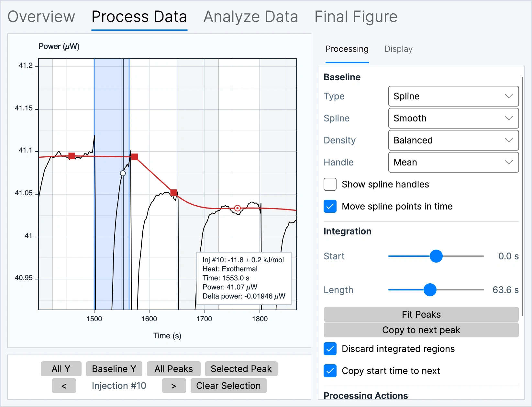Enable Show spline handles checkbox

[330, 184]
